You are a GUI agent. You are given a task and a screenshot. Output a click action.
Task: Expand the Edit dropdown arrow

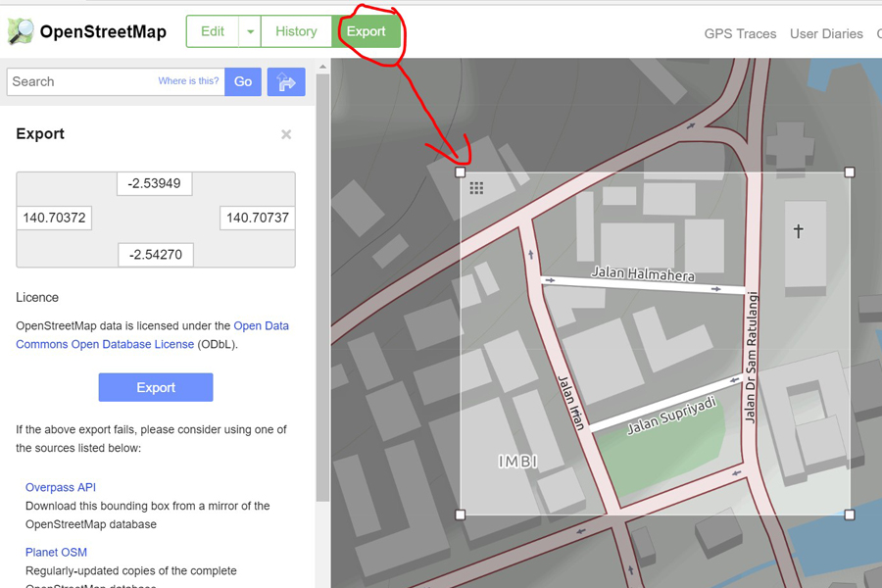point(250,31)
